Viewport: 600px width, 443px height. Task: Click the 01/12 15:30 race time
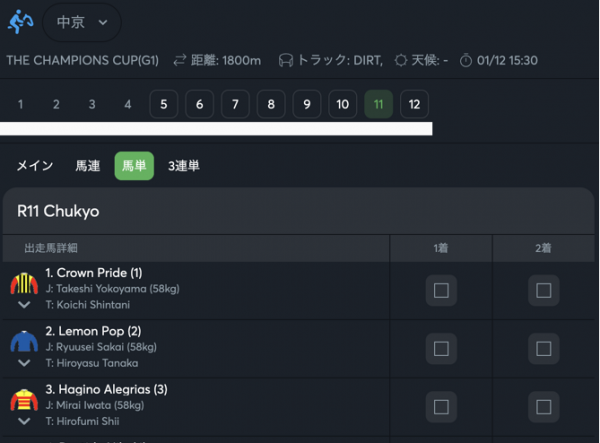[507, 60]
